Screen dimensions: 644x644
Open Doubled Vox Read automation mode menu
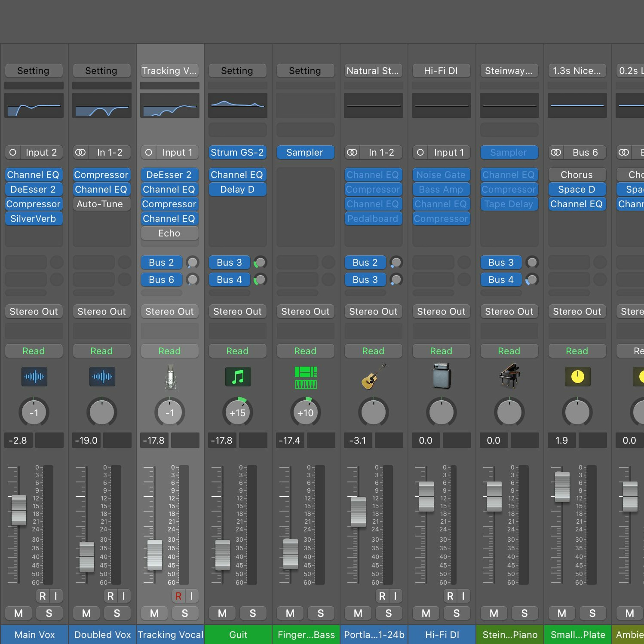click(x=102, y=351)
